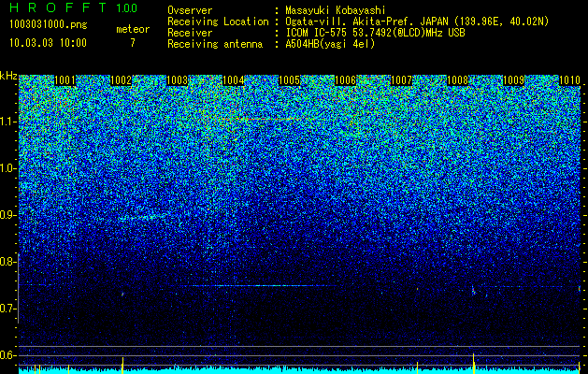
Task: Click the Receiver label
Action: pos(190,33)
